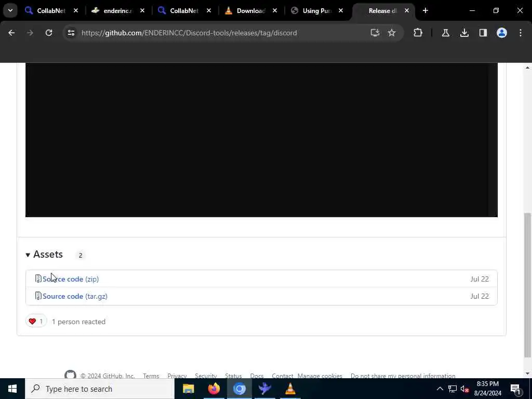Open the blue bird app in taskbar
The width and height of the screenshot is (532, 399).
click(264, 389)
